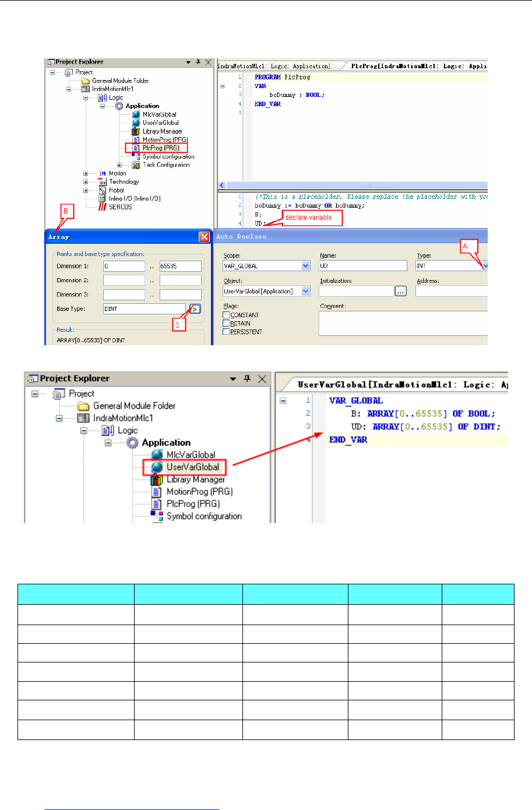Image resolution: width=532 pixels, height=810 pixels.
Task: Close the Array dialog with red X
Action: coord(204,237)
